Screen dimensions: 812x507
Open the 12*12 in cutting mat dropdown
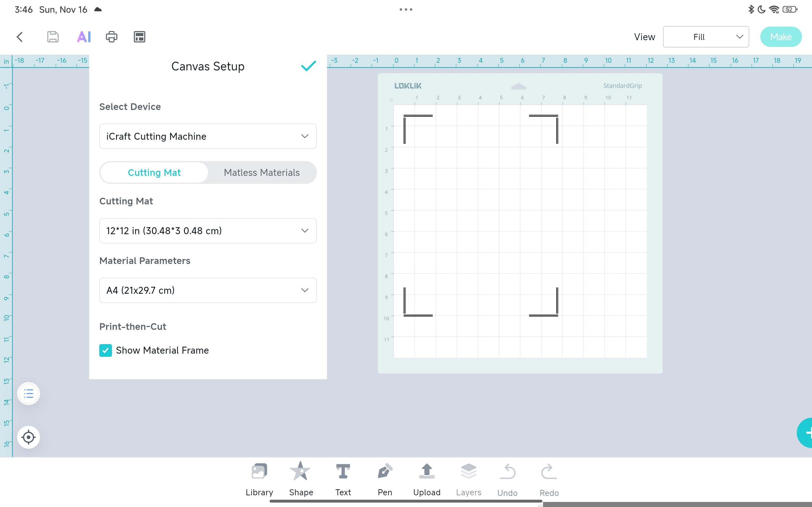[x=208, y=231]
